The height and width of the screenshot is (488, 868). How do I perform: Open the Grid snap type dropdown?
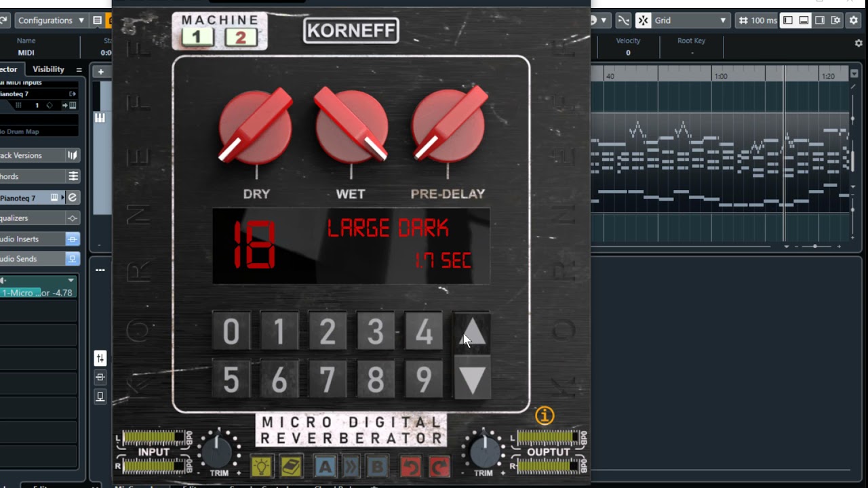[690, 20]
